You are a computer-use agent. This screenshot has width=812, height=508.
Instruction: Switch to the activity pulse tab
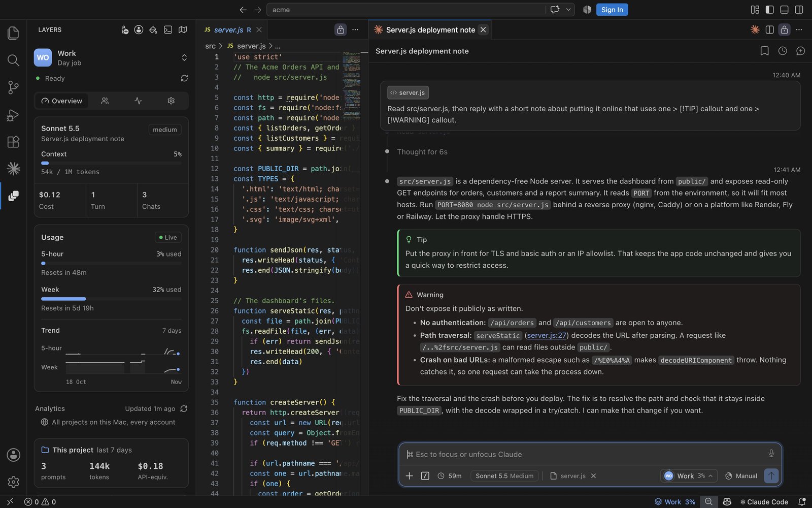point(138,101)
